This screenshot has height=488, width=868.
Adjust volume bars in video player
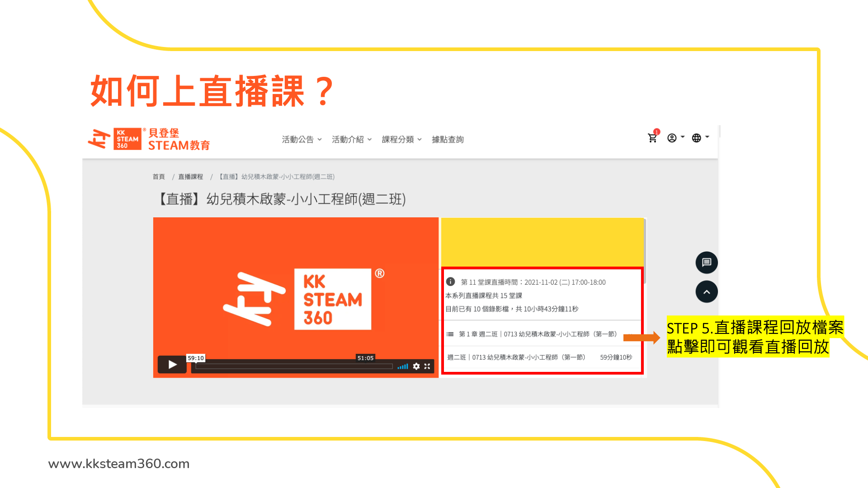pos(403,366)
